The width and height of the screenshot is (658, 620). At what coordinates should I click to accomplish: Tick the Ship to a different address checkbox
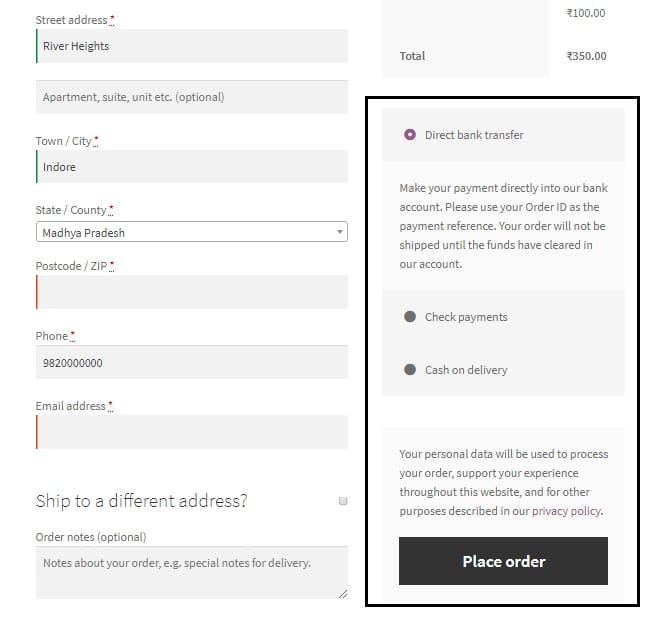pos(343,501)
